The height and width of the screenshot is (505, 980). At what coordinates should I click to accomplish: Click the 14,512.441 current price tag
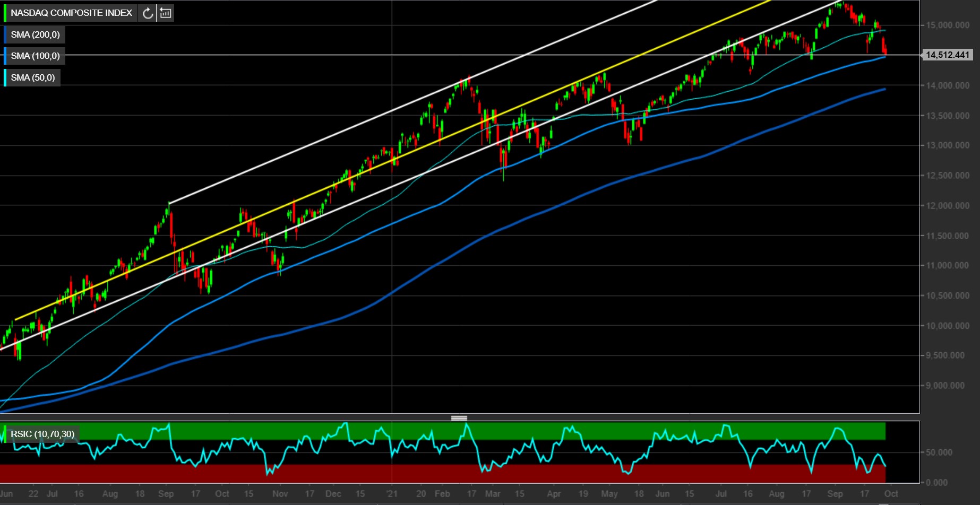pyautogui.click(x=947, y=55)
